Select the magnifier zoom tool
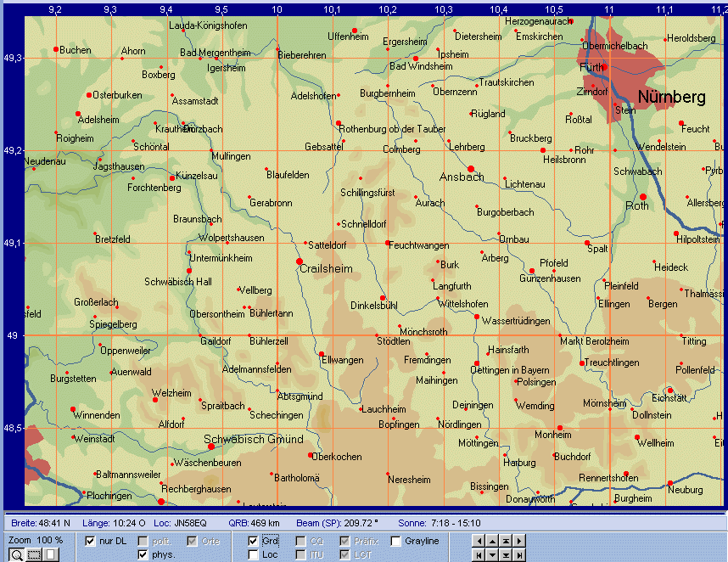Viewport: 728px width, 562px height. 15,555
